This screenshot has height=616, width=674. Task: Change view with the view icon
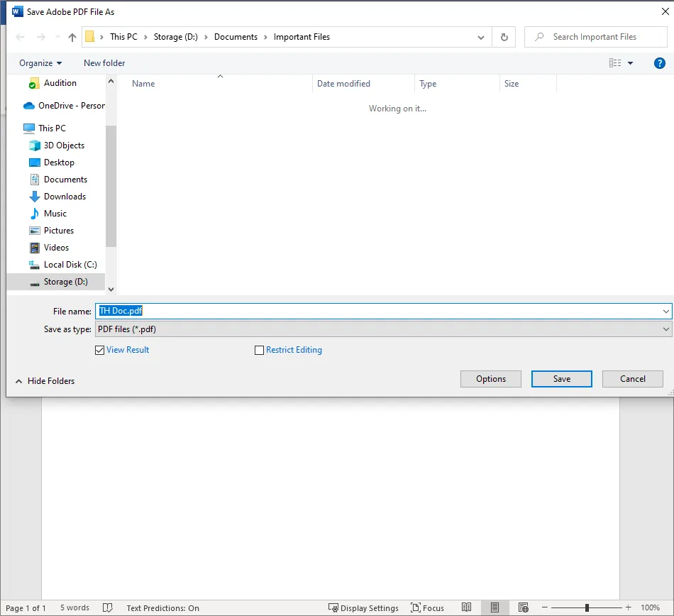coord(615,63)
